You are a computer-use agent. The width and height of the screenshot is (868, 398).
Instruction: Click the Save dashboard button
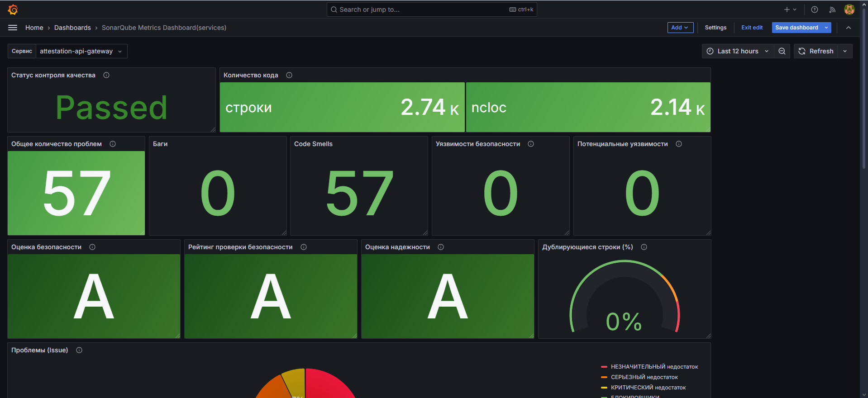pyautogui.click(x=796, y=28)
